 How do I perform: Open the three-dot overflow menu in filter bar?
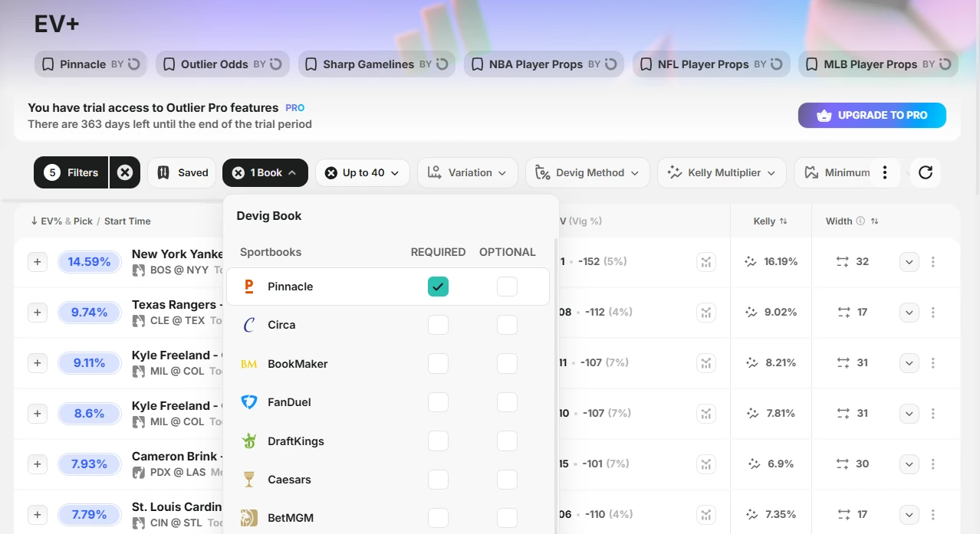coord(885,172)
